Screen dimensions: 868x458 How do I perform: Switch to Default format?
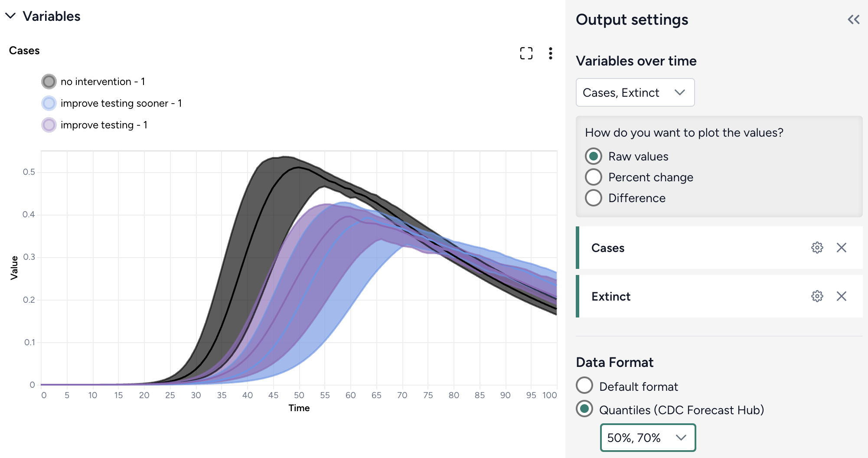[x=584, y=386]
